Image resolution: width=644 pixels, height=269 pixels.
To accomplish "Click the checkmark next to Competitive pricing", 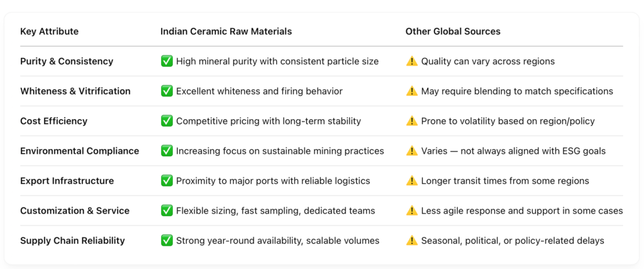I will click(167, 121).
